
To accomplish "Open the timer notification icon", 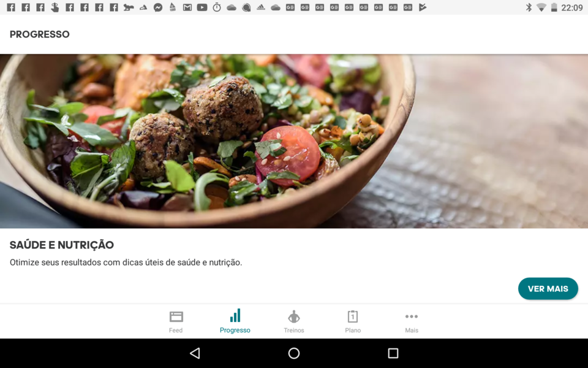I will (x=216, y=8).
